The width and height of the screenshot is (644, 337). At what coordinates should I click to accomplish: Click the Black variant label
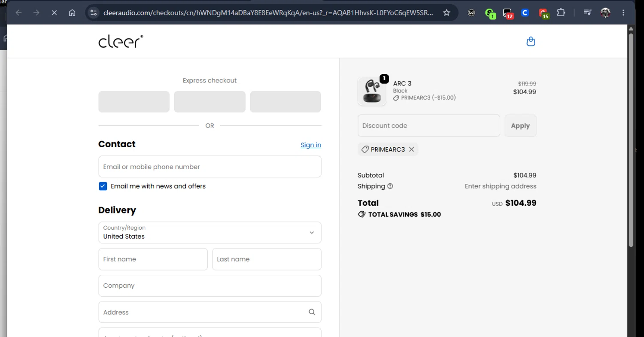pyautogui.click(x=400, y=91)
